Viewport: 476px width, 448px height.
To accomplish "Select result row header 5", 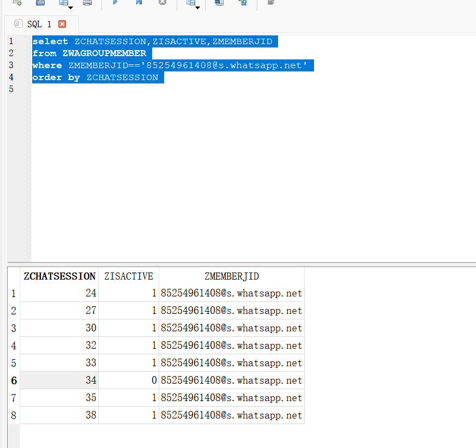I will click(14, 363).
